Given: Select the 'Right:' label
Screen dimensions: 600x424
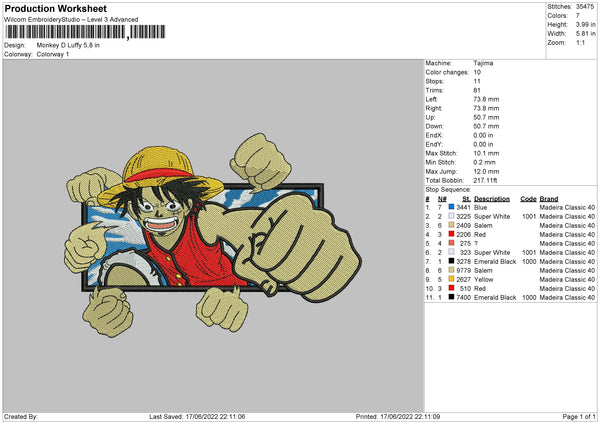Looking at the screenshot, I should click(x=434, y=108).
